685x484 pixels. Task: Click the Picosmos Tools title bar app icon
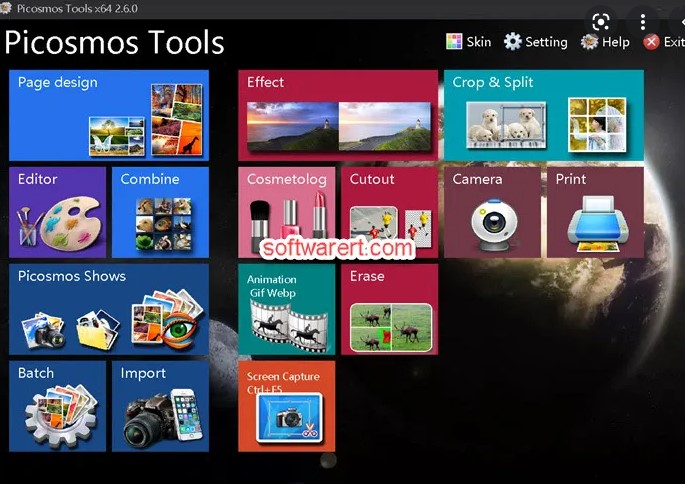pyautogui.click(x=5, y=8)
